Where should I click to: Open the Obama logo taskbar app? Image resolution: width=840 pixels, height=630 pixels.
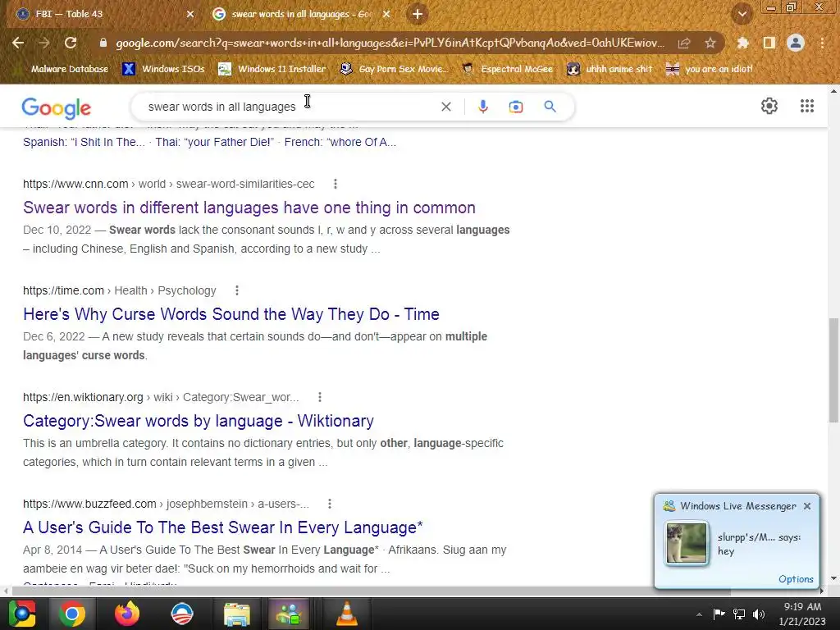coord(181,614)
